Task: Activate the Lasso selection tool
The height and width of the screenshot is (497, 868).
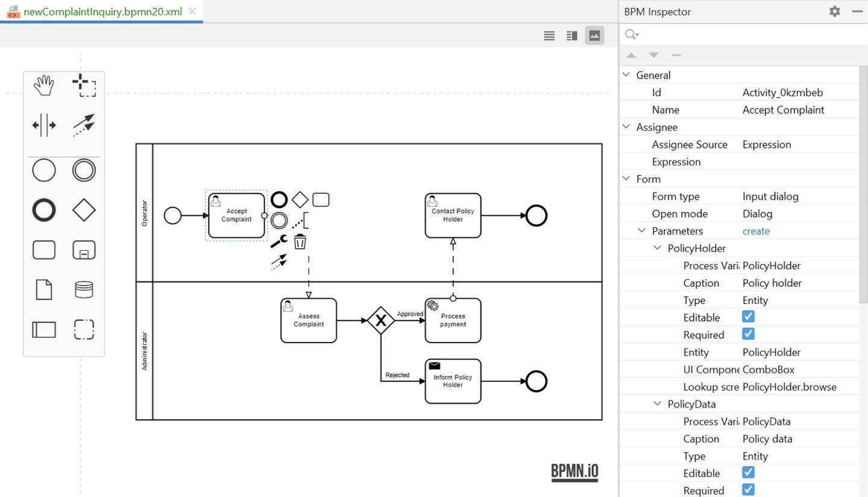Action: pos(84,86)
